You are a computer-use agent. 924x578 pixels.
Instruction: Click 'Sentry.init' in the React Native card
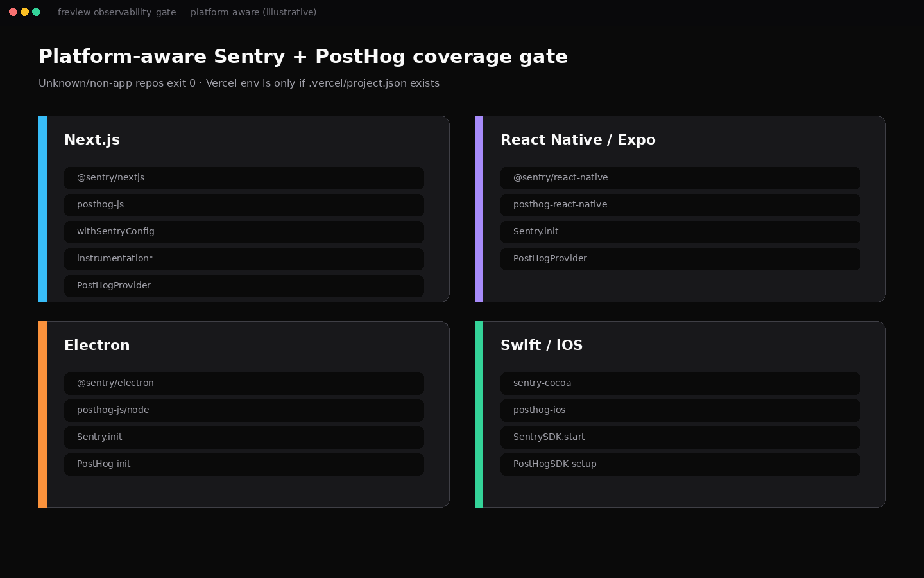click(680, 232)
